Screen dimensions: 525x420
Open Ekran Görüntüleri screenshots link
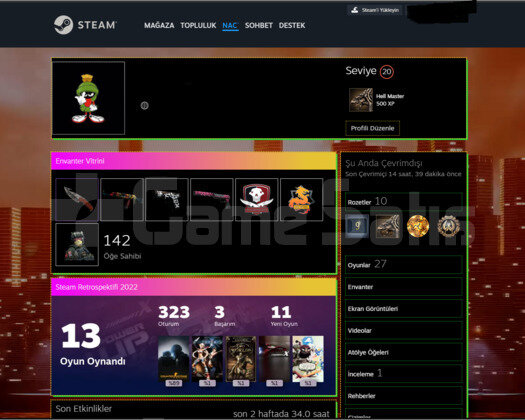(x=404, y=308)
